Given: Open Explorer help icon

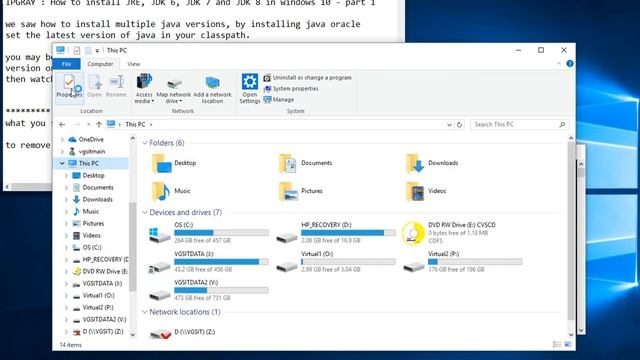Looking at the screenshot, I should point(570,64).
